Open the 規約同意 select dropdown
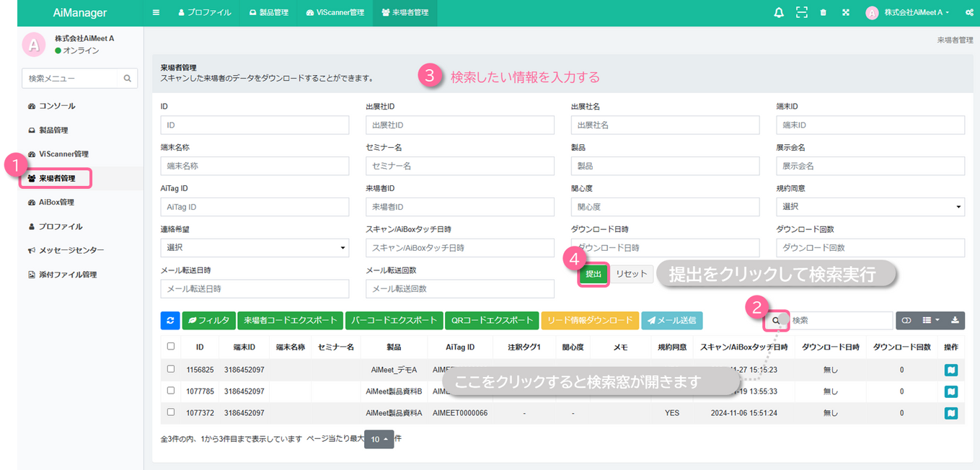The height and width of the screenshot is (470, 980). pos(870,207)
